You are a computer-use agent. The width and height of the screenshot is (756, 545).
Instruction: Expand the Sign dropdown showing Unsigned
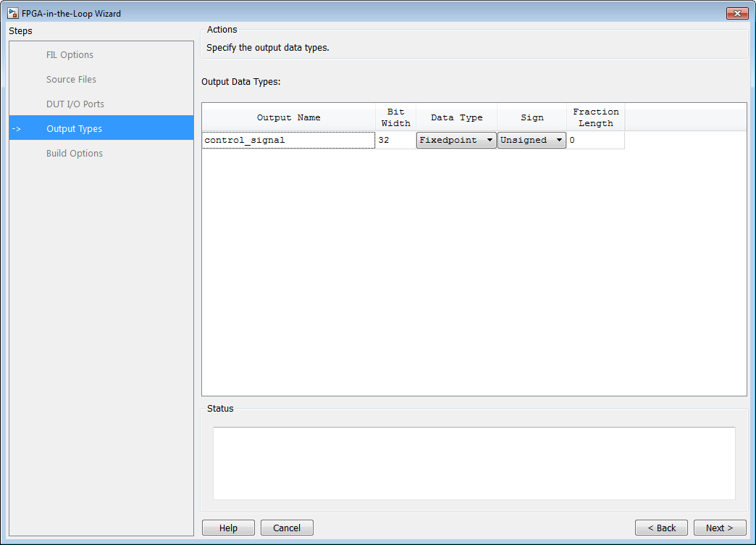532,141
